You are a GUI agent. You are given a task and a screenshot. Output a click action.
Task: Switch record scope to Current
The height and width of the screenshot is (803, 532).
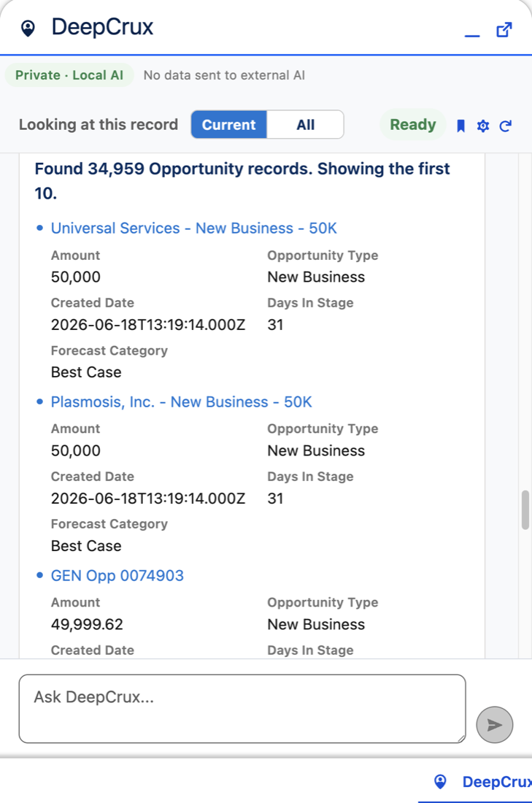click(x=229, y=124)
